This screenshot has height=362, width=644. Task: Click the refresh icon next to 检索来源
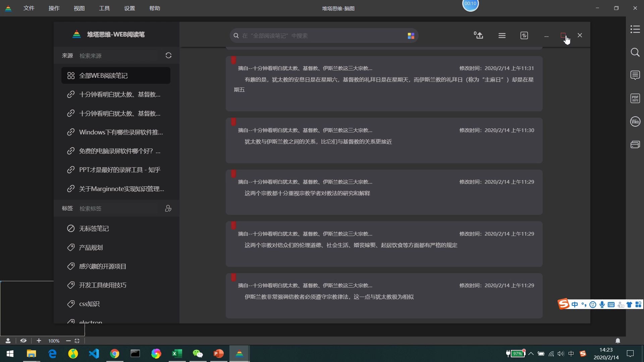tap(168, 55)
